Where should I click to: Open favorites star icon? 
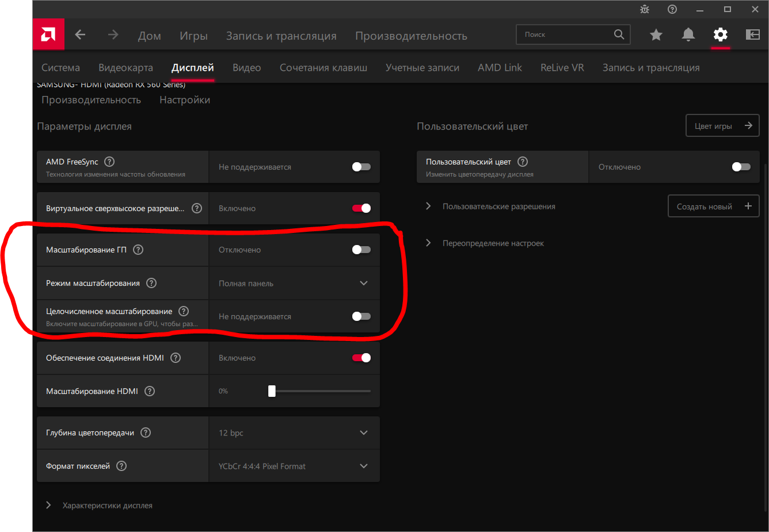coord(656,35)
